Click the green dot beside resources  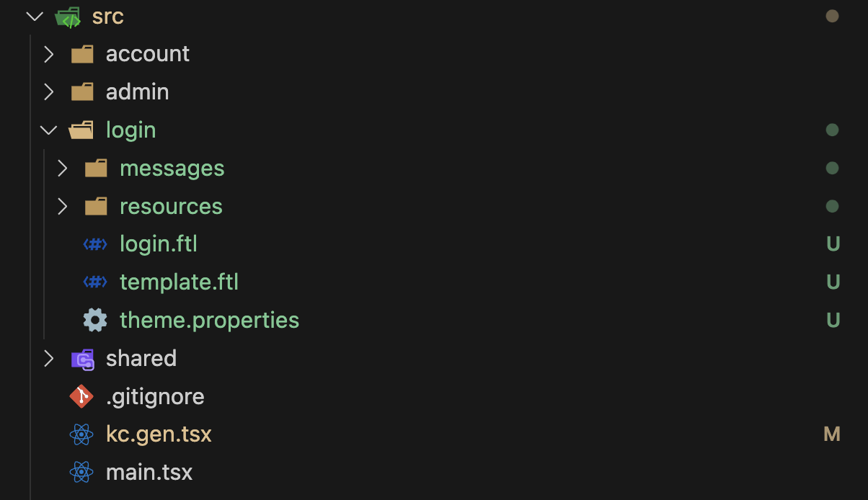pyautogui.click(x=832, y=206)
